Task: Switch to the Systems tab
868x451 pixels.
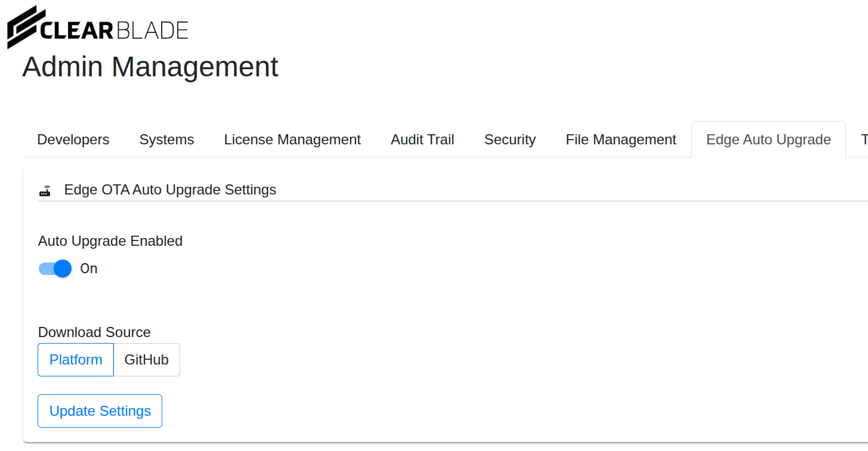Action: 166,140
